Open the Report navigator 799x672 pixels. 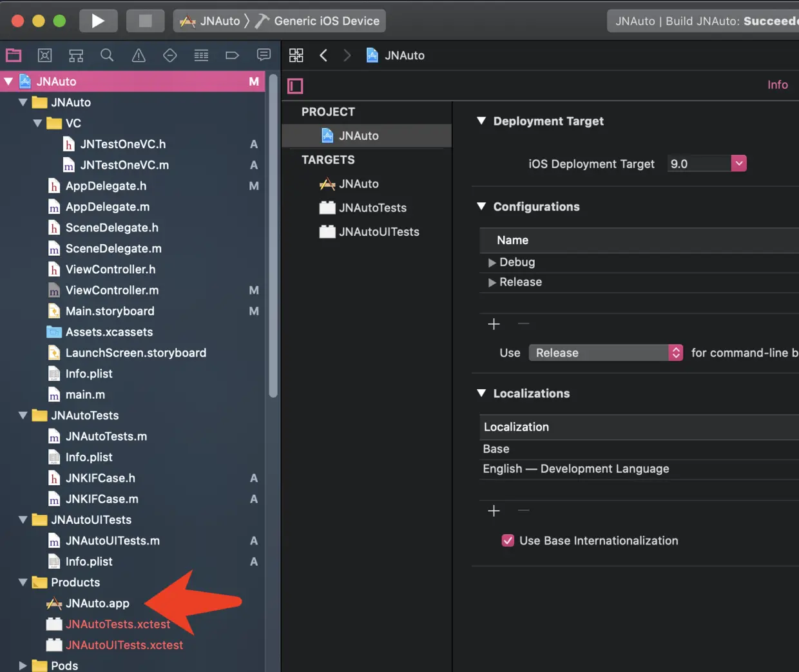264,55
